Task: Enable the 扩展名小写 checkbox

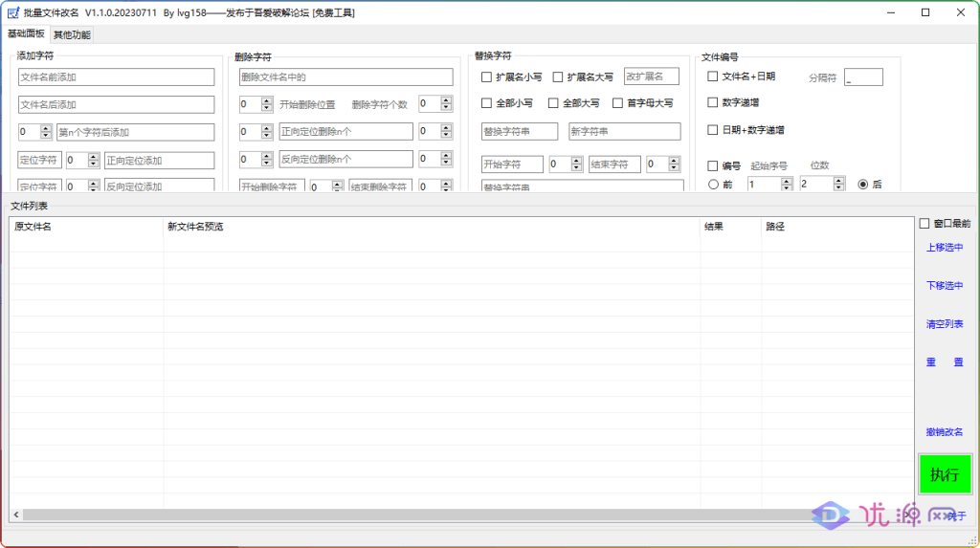Action: (x=487, y=77)
